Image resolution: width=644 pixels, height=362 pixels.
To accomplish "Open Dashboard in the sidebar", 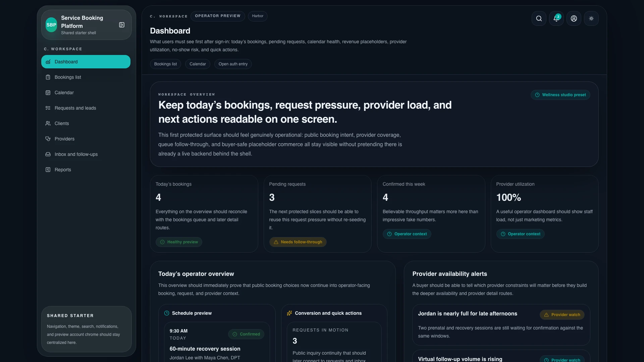I will click(86, 62).
